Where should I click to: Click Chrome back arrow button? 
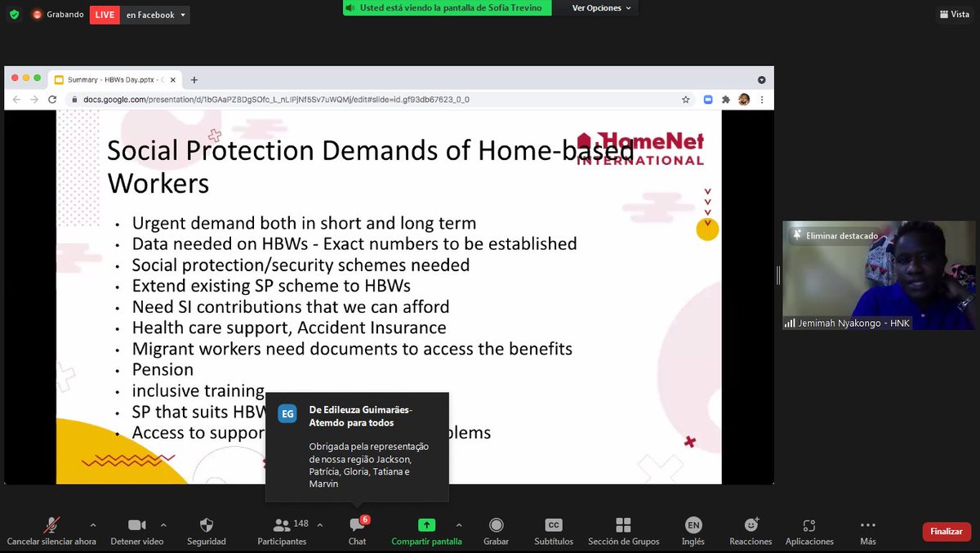(x=16, y=100)
